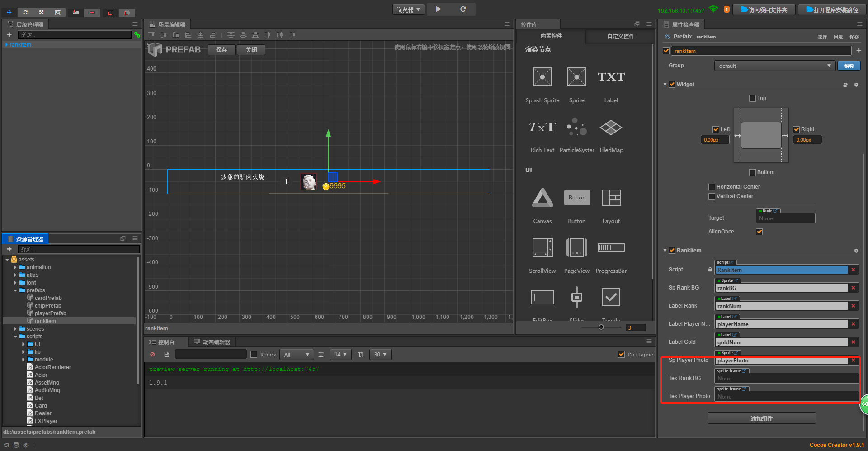Select the Move transform tool

(x=9, y=12)
